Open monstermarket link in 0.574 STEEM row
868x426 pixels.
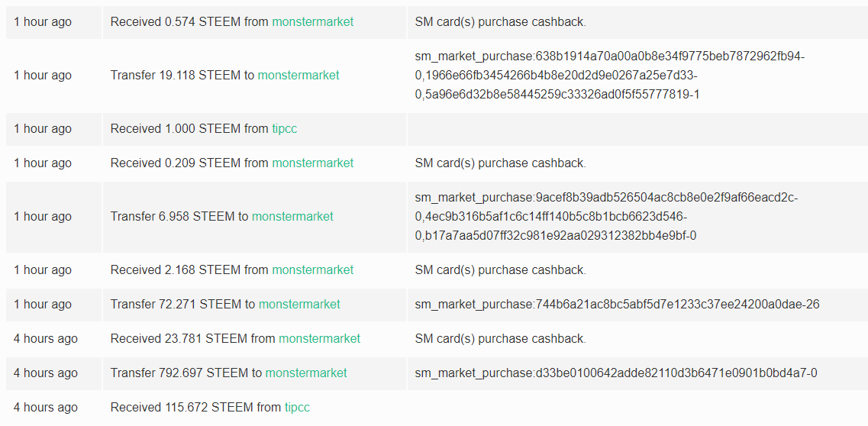tap(313, 22)
